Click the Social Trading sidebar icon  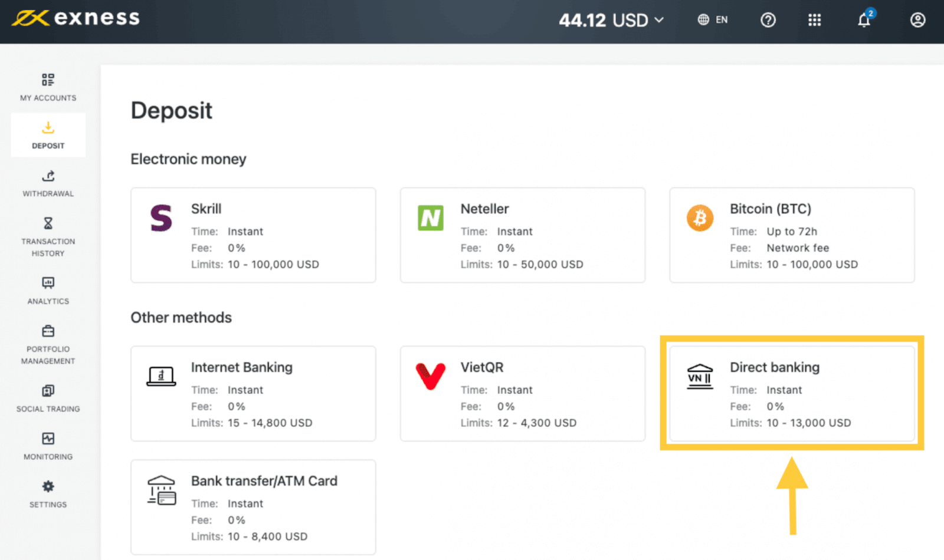[48, 391]
